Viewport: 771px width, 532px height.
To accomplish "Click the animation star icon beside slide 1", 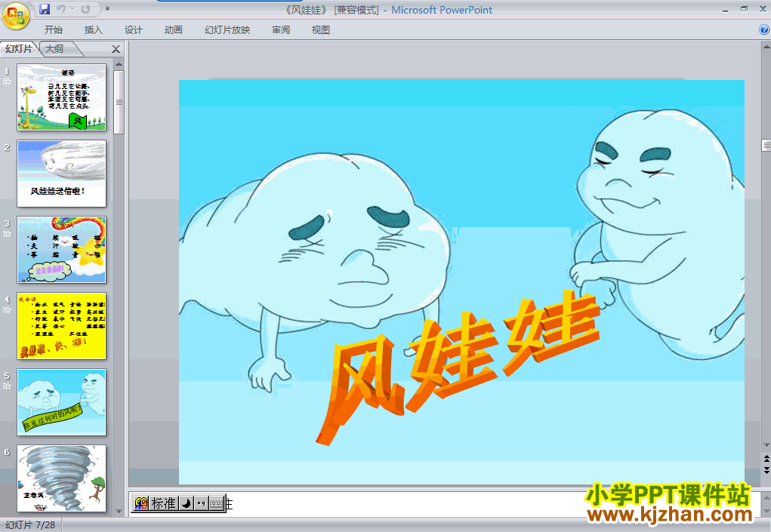I will coord(7,81).
